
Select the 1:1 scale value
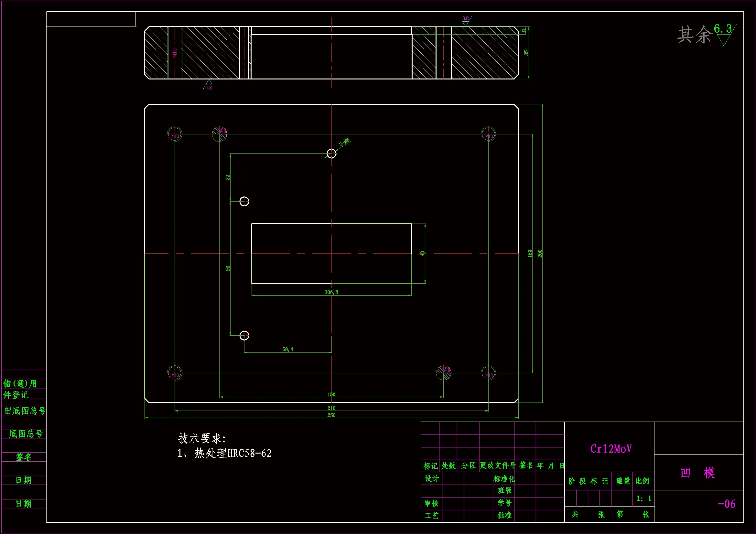click(x=644, y=498)
